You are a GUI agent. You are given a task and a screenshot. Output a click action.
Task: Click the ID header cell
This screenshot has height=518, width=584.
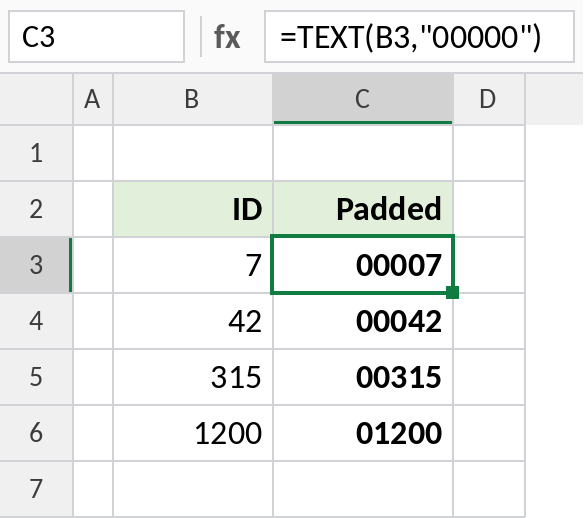click(193, 209)
